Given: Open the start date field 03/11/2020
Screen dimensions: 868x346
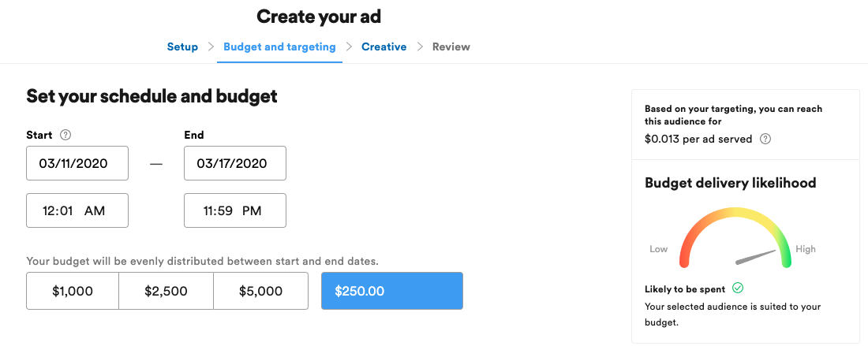Looking at the screenshot, I should point(77,163).
